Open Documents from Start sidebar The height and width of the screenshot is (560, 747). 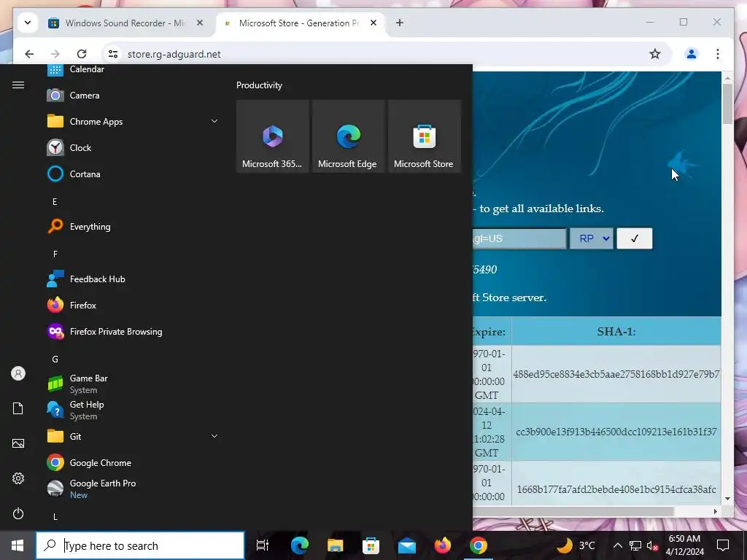18,408
